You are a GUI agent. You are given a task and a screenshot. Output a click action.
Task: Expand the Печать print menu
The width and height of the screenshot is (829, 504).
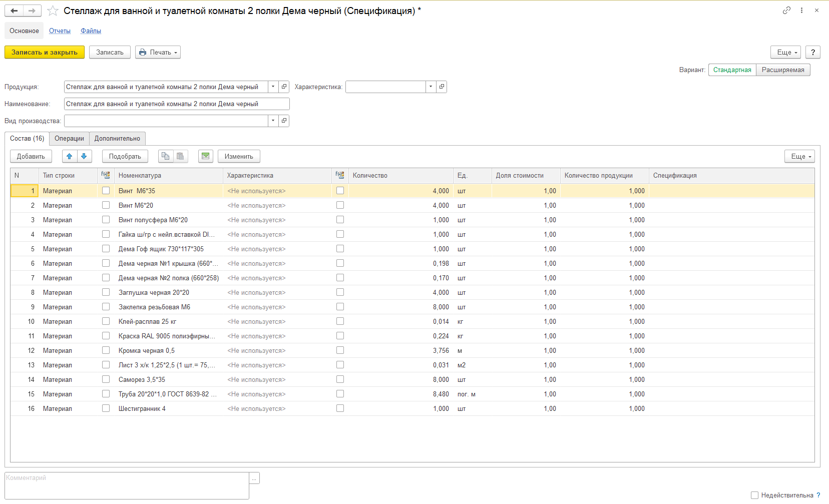pos(158,52)
